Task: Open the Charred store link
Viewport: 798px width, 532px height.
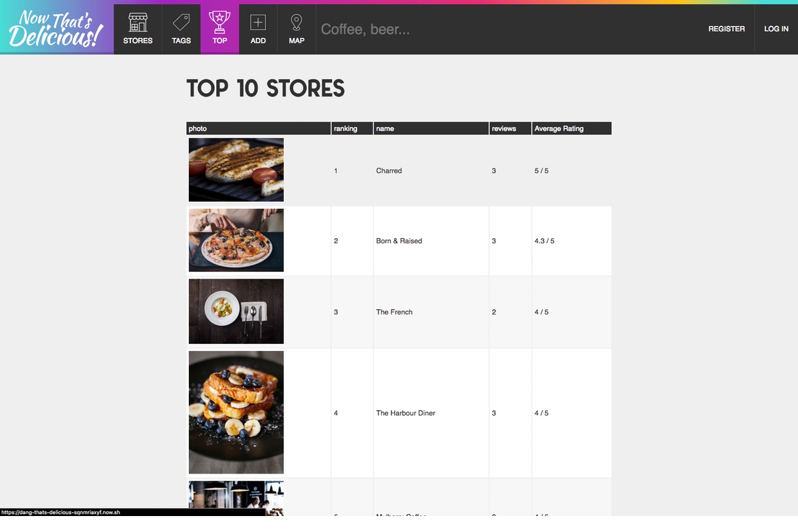Action: click(x=389, y=171)
